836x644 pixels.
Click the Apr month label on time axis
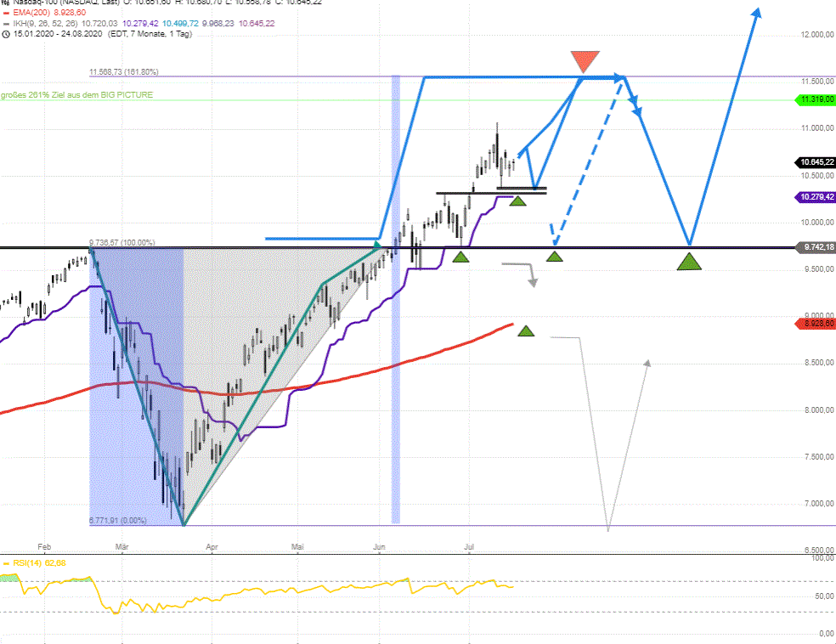(x=212, y=547)
